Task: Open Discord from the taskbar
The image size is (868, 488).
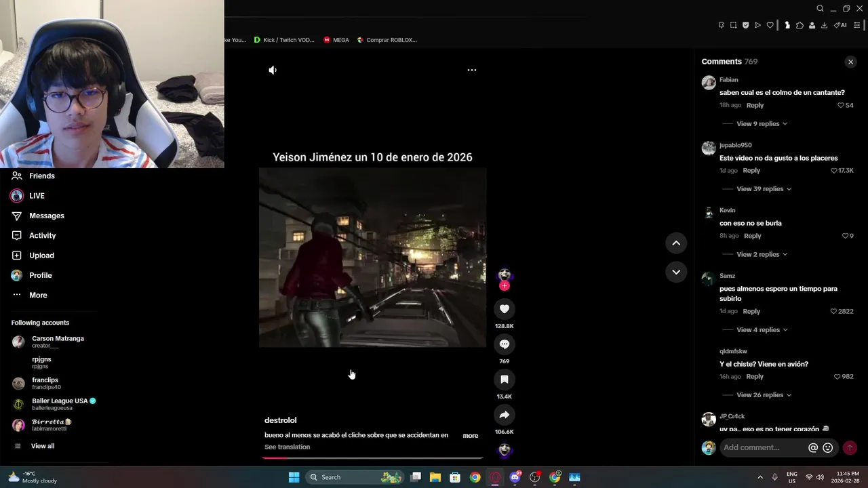Action: (515, 477)
